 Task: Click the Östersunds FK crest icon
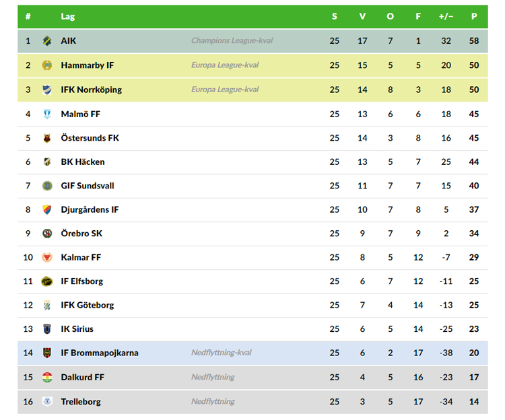[x=47, y=138]
